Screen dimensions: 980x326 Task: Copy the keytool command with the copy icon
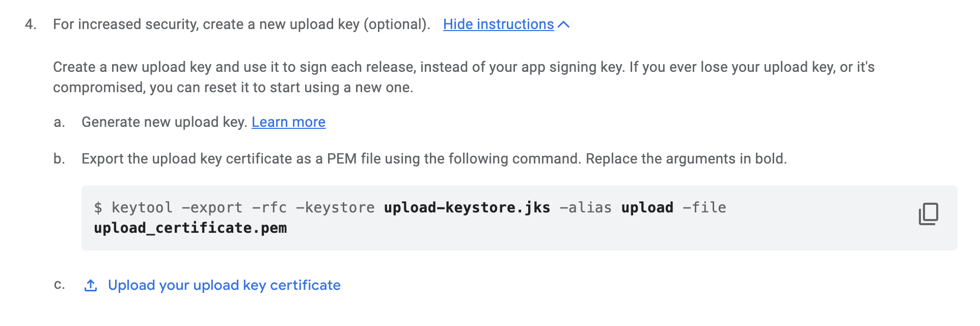click(x=928, y=214)
